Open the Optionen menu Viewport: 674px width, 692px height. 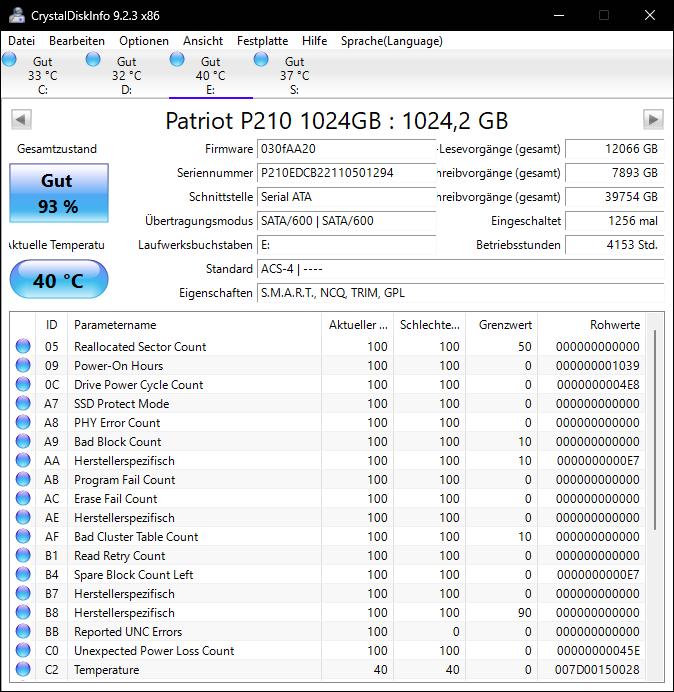pos(144,41)
